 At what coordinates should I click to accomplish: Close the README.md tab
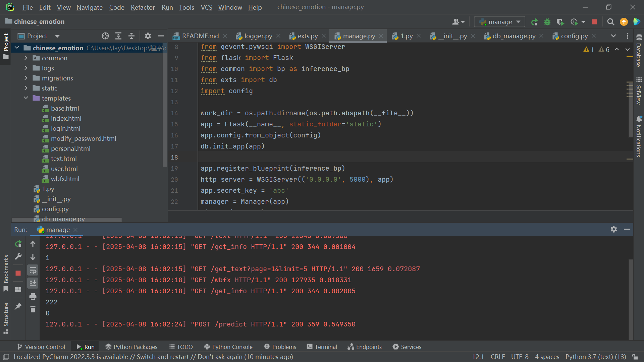click(x=225, y=36)
